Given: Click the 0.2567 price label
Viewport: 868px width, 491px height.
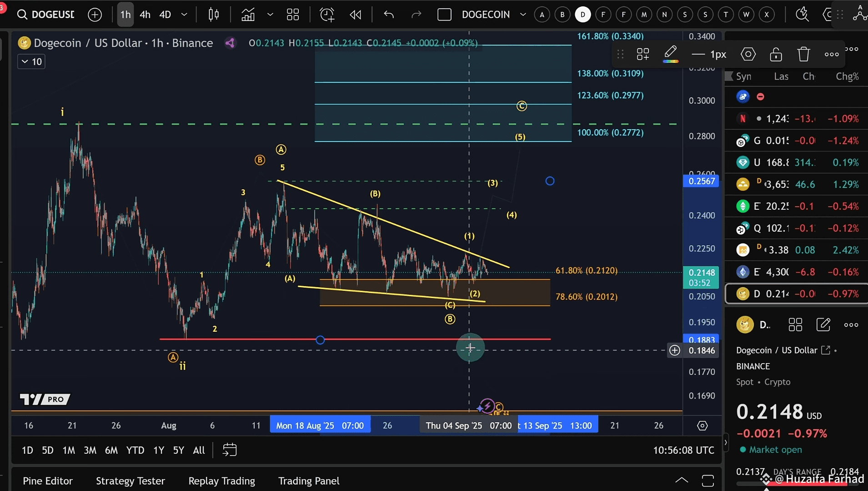Looking at the screenshot, I should pos(702,181).
